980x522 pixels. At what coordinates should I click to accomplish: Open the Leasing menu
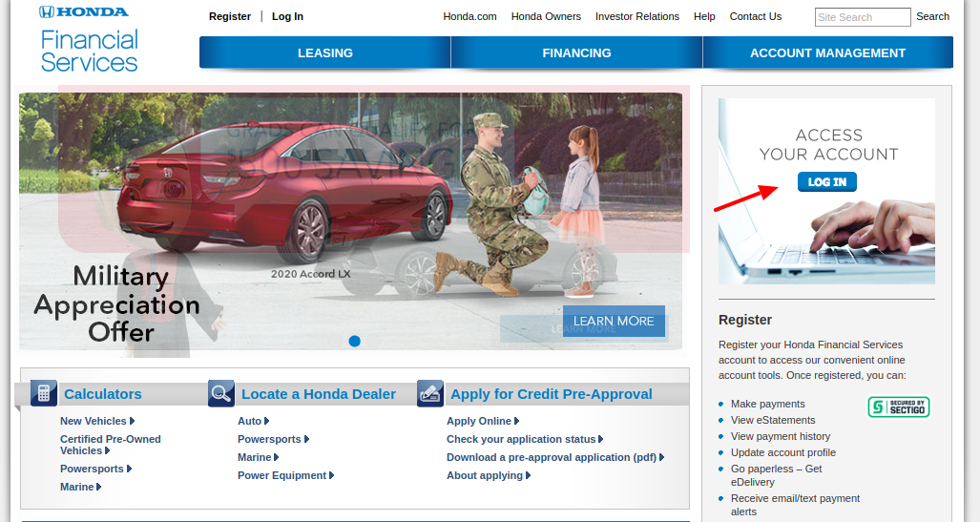(325, 53)
